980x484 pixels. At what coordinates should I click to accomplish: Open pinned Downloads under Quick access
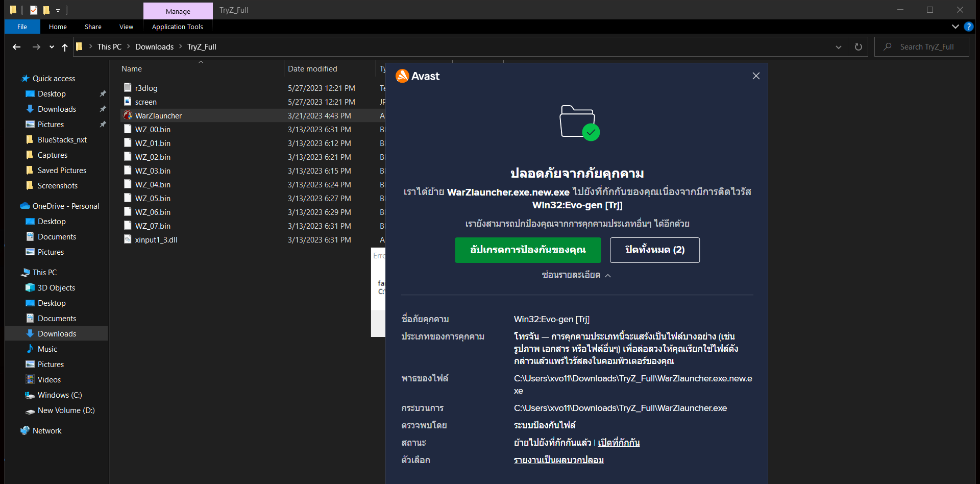point(57,109)
